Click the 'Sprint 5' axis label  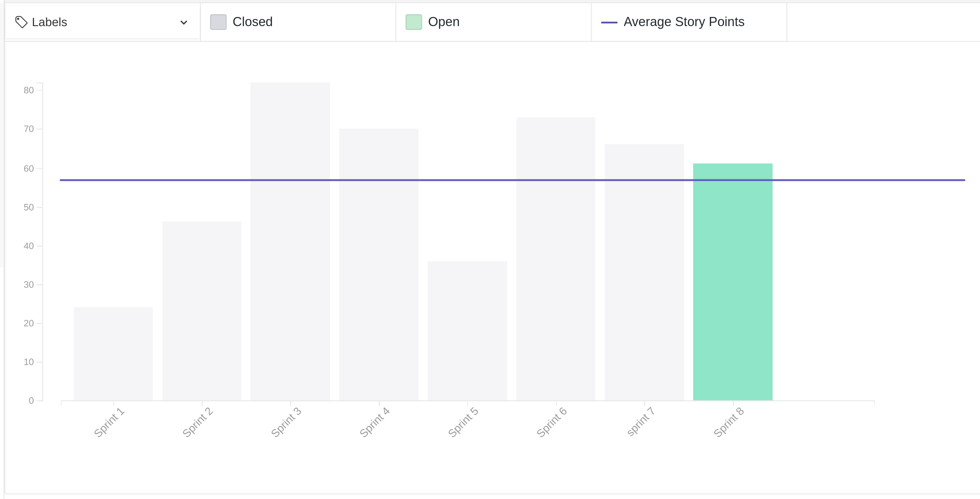click(463, 423)
